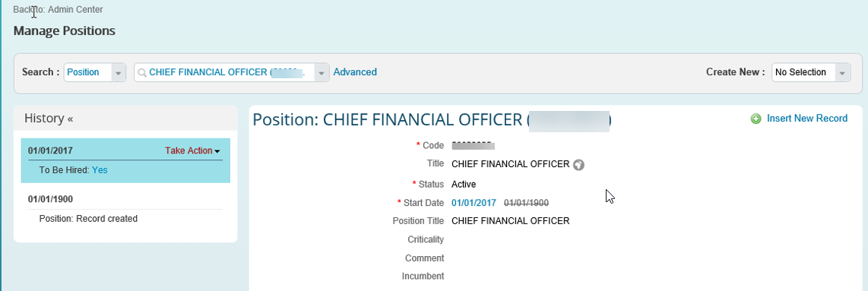Image resolution: width=868 pixels, height=291 pixels.
Task: Collapse the History panel with double chevron
Action: tap(70, 119)
